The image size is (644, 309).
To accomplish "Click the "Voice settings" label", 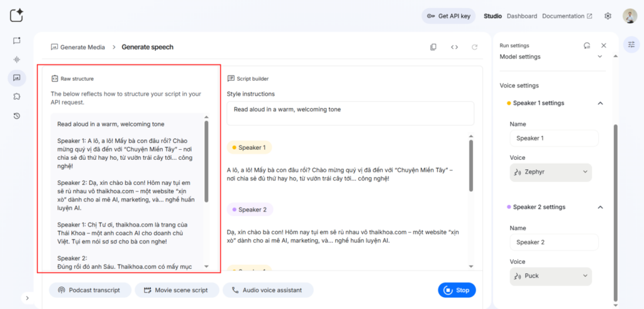I will coord(519,86).
